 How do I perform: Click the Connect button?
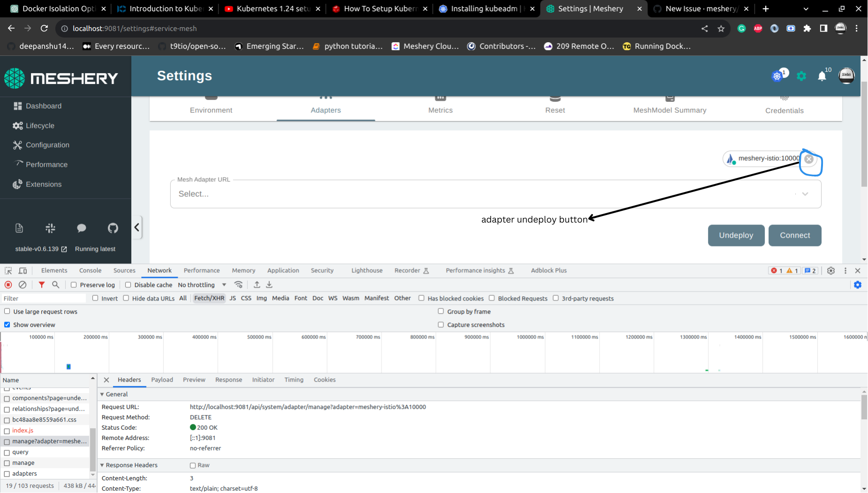(795, 235)
